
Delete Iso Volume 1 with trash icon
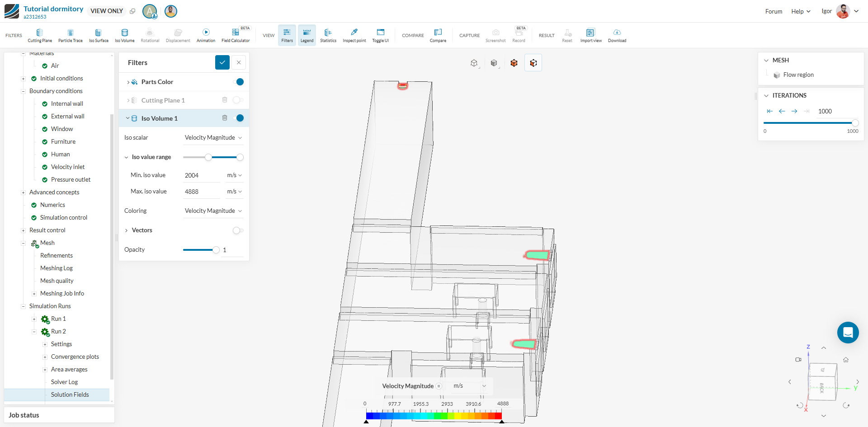click(225, 118)
